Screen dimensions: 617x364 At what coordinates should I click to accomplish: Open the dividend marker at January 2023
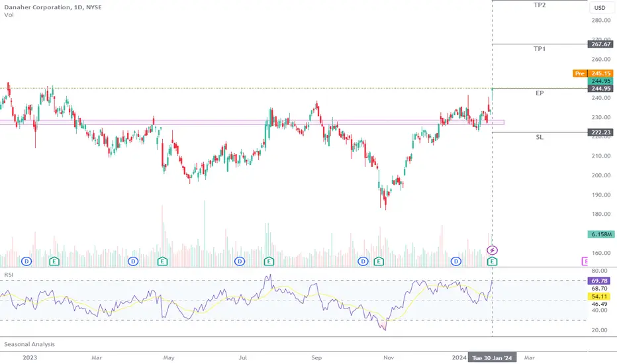[x=26, y=261]
